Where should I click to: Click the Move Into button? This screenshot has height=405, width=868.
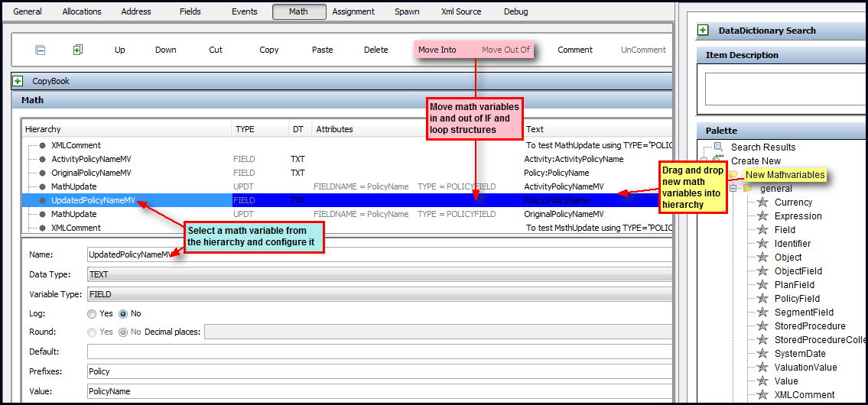pyautogui.click(x=437, y=50)
